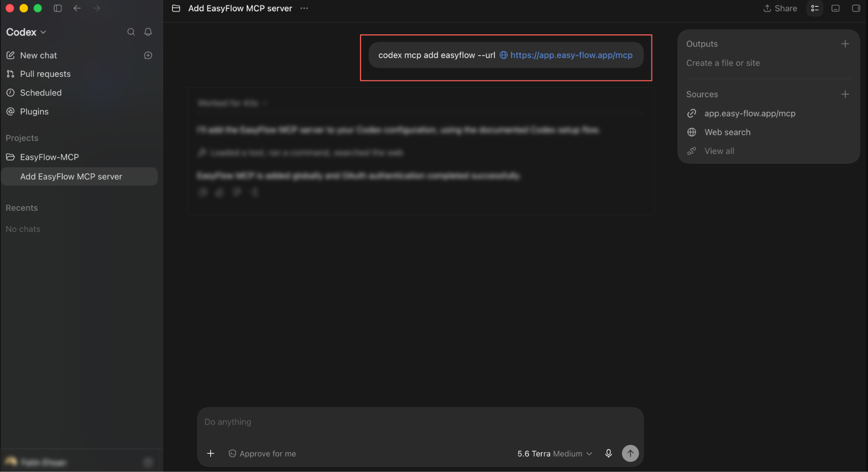Image resolution: width=868 pixels, height=472 pixels.
Task: Start voice input with the microphone
Action: [x=608, y=453]
